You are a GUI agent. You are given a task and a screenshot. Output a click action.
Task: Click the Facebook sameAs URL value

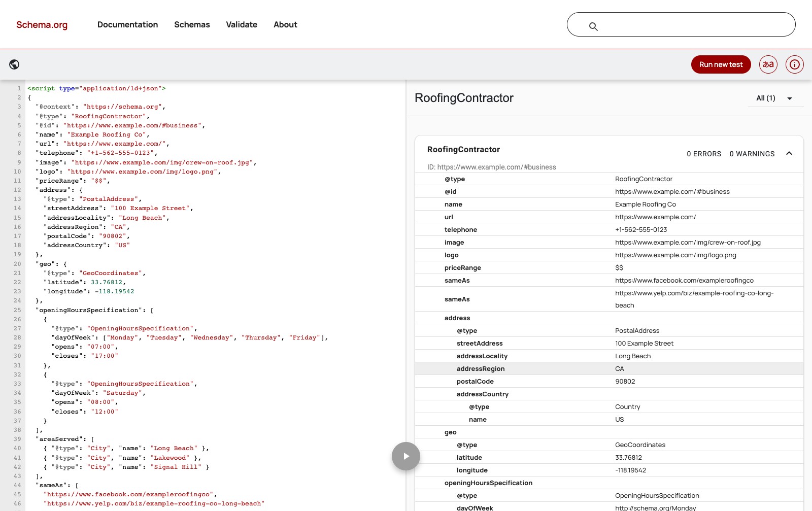pos(684,281)
